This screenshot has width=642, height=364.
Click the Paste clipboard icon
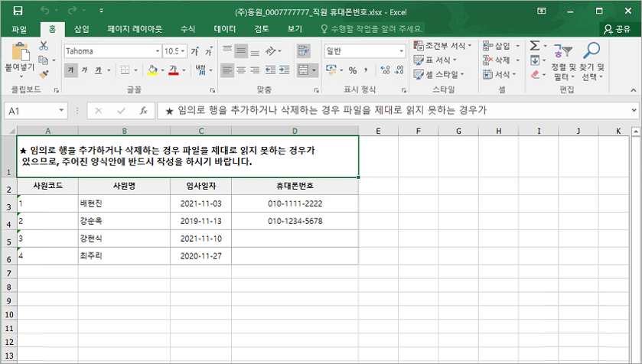tap(20, 51)
